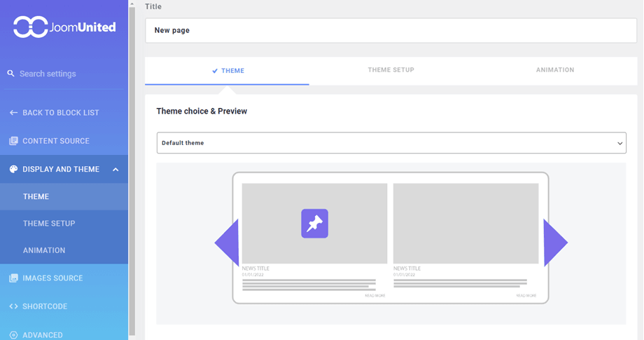This screenshot has height=340, width=644.
Task: Click the palette icon for Display and Theme
Action: click(13, 169)
